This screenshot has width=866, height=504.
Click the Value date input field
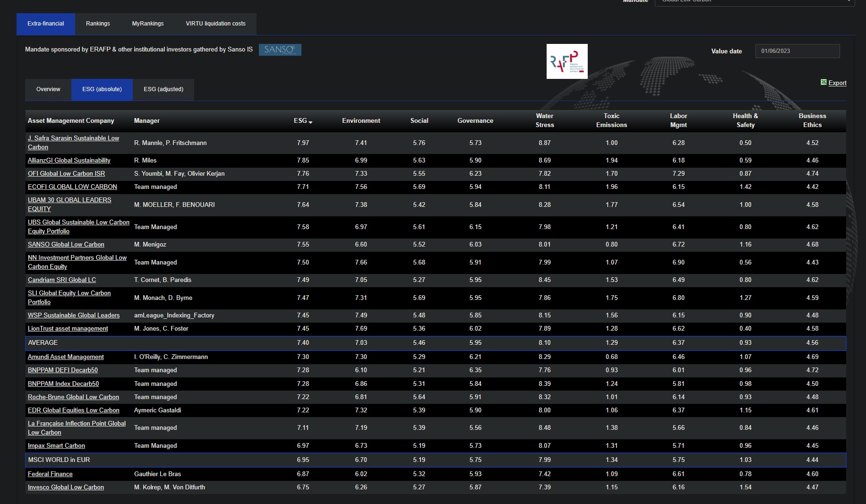[x=797, y=51]
